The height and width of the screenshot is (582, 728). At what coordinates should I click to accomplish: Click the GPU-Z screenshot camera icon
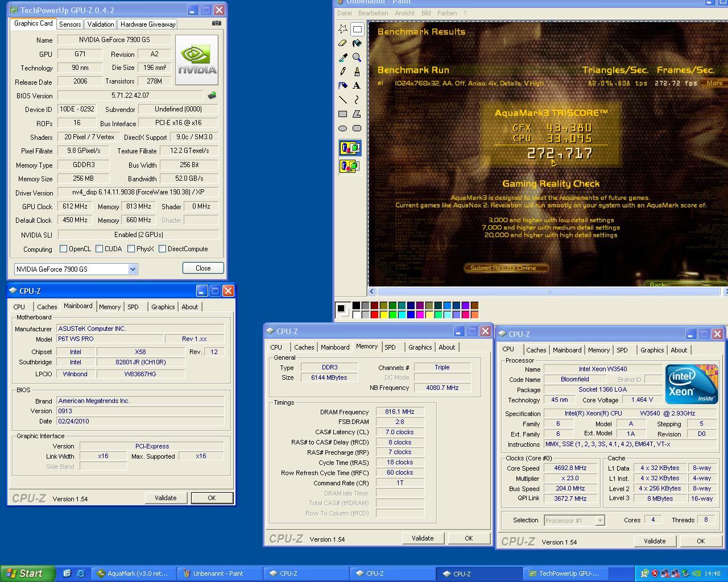tap(217, 23)
